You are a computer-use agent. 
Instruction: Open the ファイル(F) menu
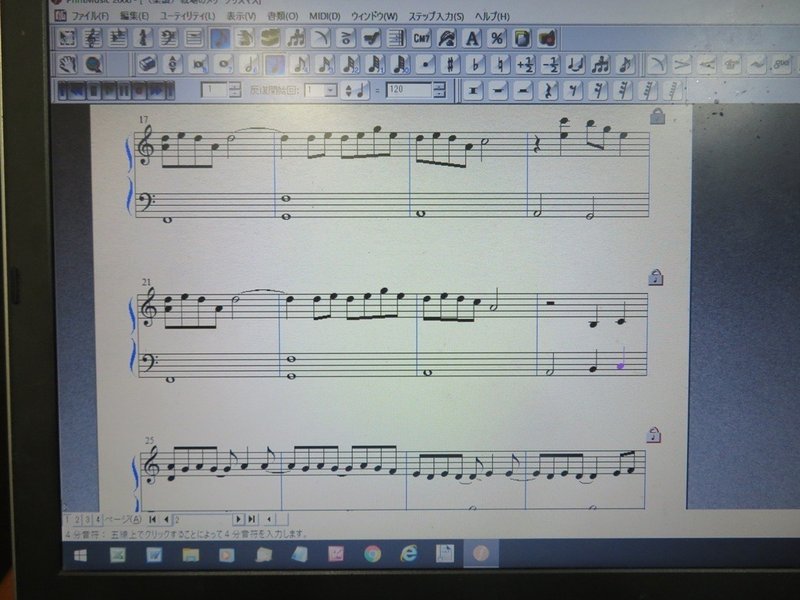(x=90, y=16)
